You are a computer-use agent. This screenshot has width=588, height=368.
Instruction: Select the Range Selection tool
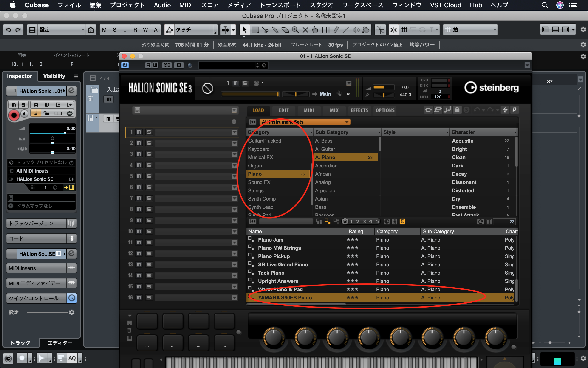pyautogui.click(x=255, y=30)
